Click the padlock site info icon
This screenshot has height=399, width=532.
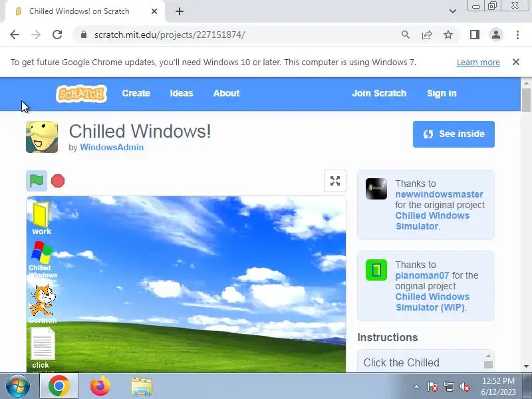[84, 35]
